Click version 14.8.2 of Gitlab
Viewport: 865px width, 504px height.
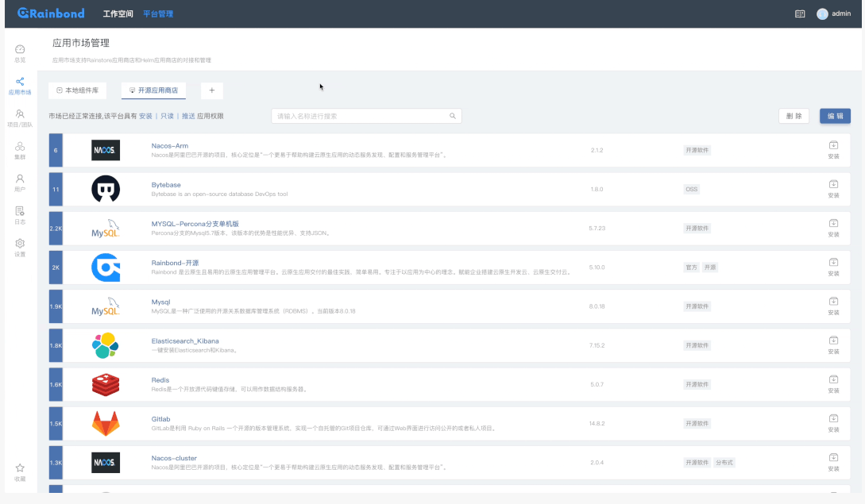597,424
